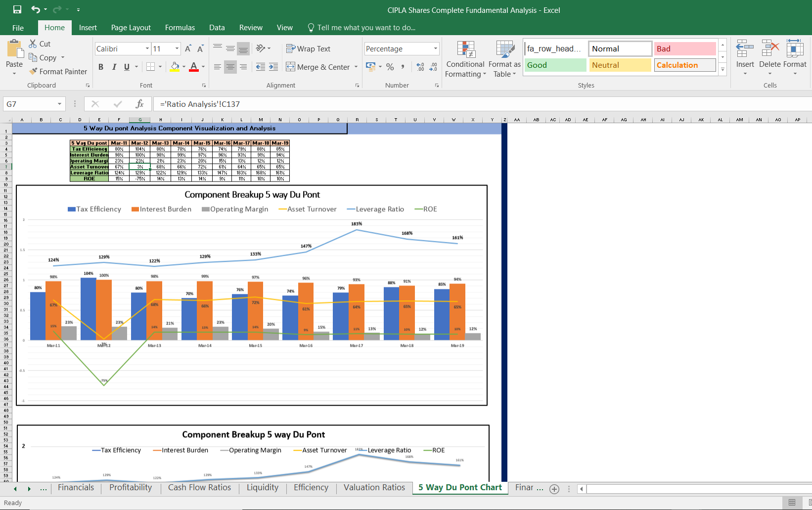The image size is (812, 510).
Task: Open the Name Box dropdown arrow
Action: pyautogui.click(x=59, y=104)
